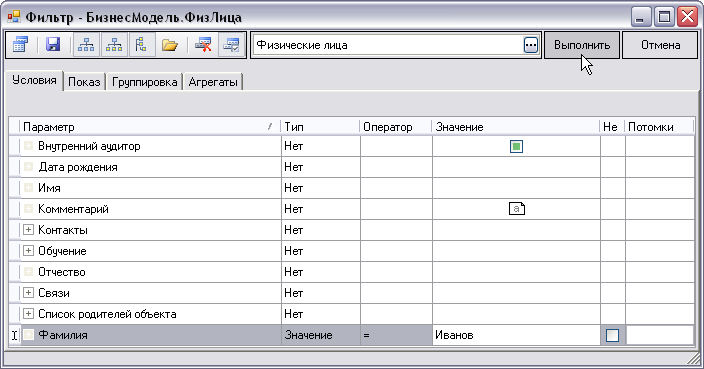Click the Физические лица input field
This screenshot has width=704, height=369.
click(388, 45)
